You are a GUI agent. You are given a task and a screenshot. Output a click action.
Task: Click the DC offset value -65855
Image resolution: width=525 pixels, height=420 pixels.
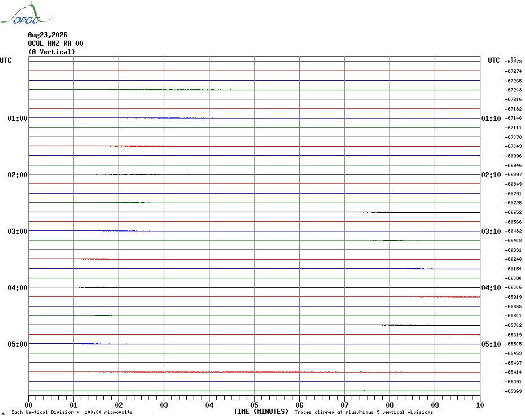513,307
